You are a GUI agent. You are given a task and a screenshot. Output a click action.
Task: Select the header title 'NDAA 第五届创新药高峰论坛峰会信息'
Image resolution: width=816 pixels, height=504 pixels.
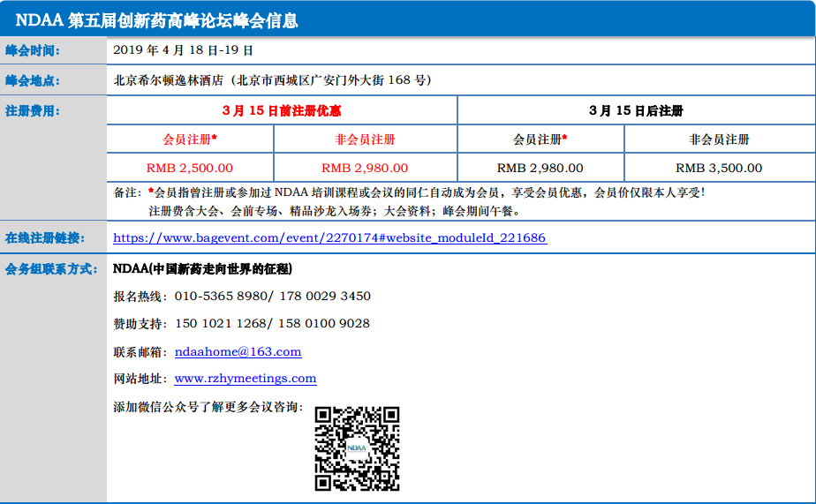(156, 20)
